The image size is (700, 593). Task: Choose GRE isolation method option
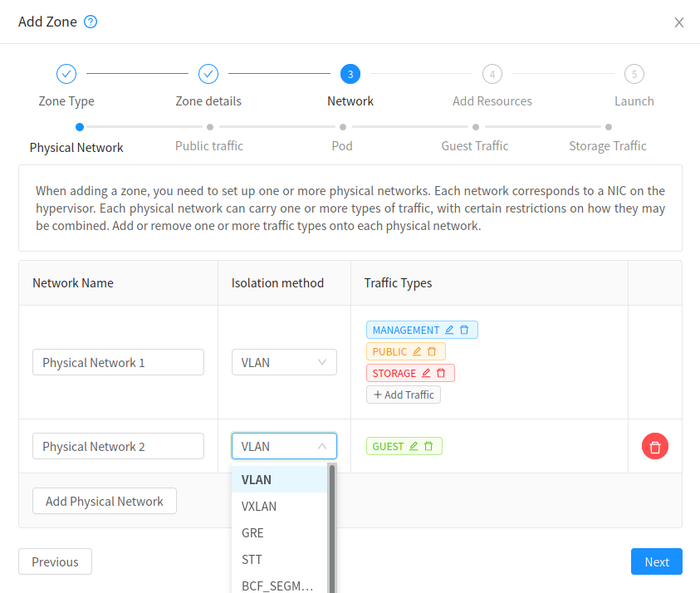pos(251,532)
